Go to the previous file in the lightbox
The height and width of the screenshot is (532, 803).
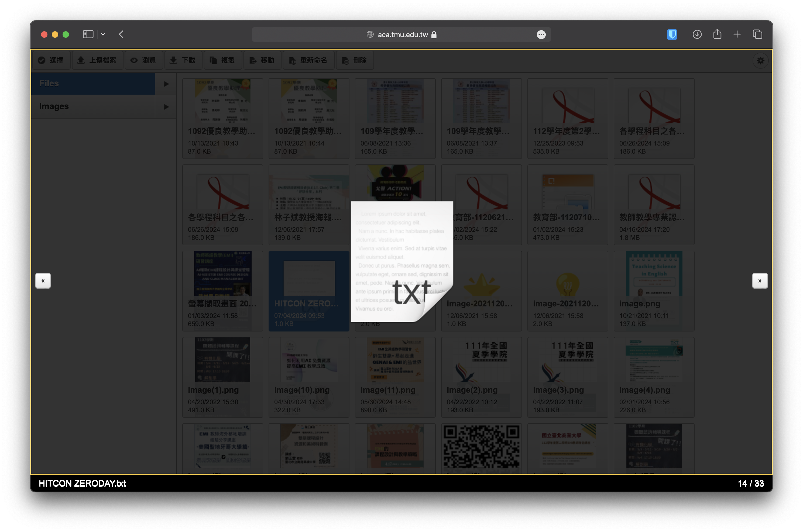[x=43, y=281]
